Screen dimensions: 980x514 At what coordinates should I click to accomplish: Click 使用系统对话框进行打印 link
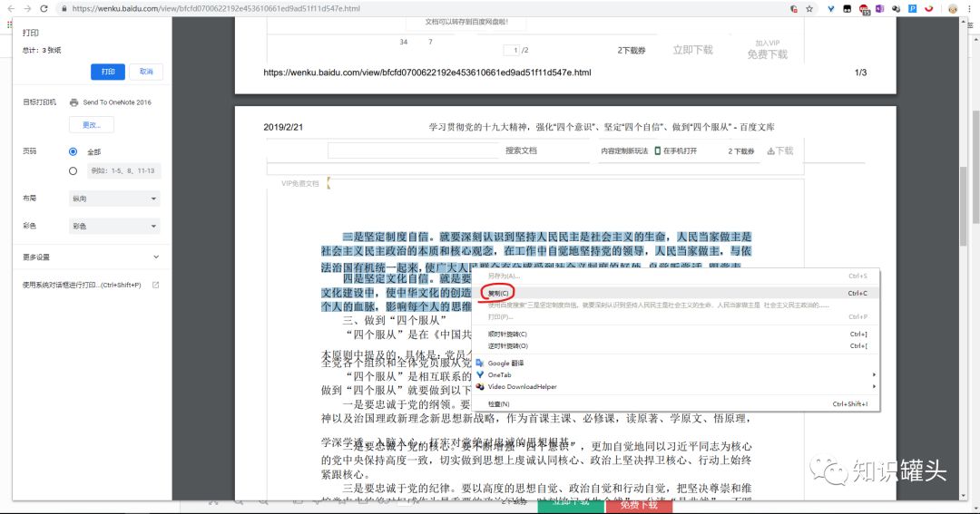[82, 285]
